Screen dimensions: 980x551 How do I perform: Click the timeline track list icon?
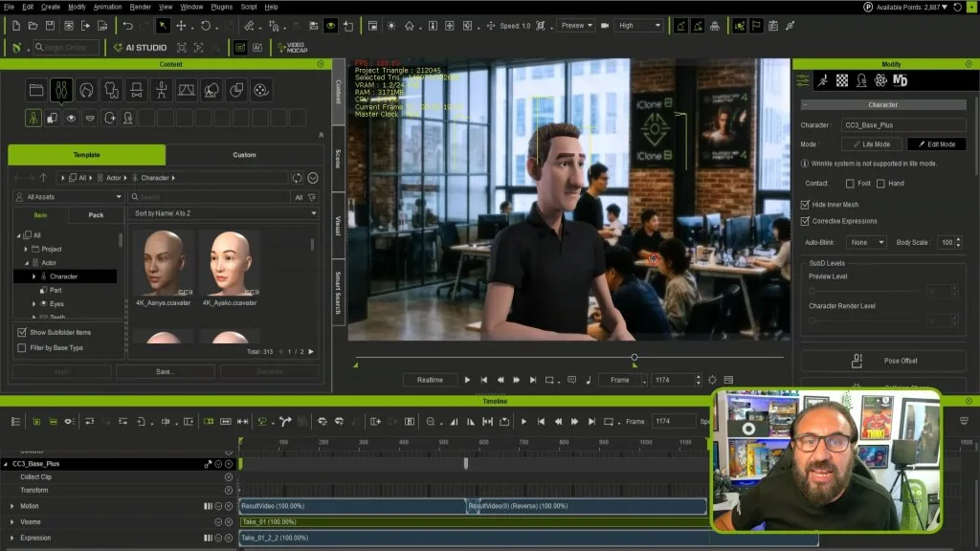point(15,422)
